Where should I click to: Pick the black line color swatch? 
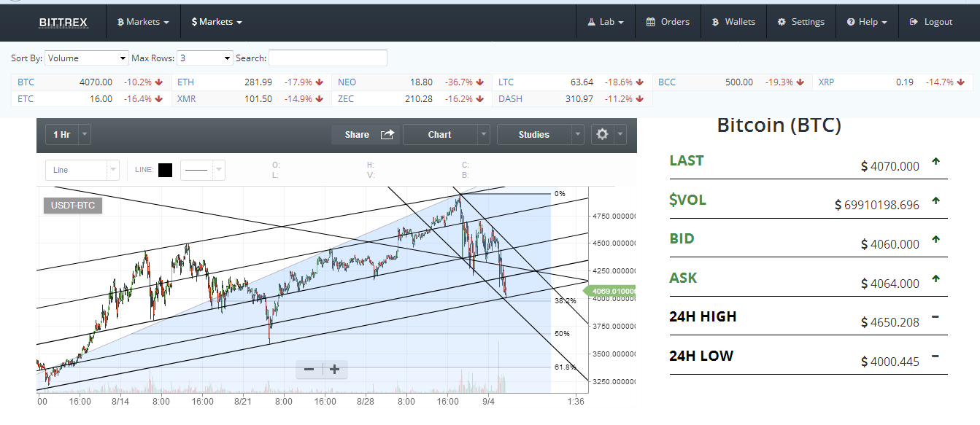tap(165, 170)
